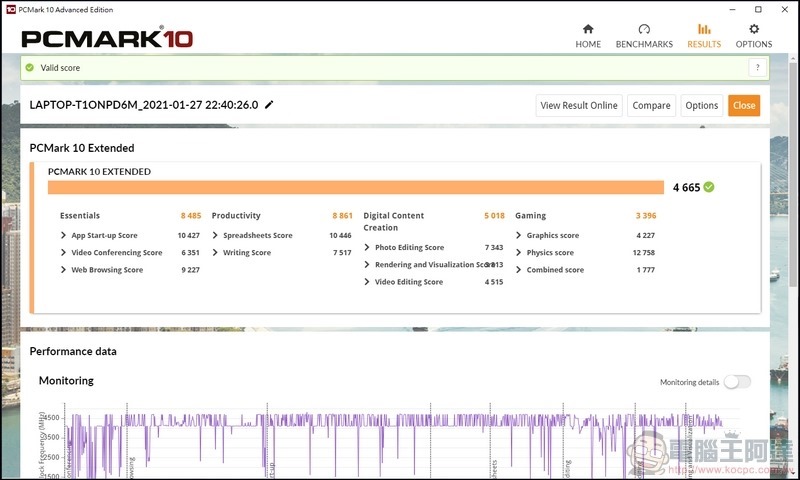Viewport: 800px width, 480px height.
Task: Click the Video Editing value 4 515
Action: click(493, 282)
